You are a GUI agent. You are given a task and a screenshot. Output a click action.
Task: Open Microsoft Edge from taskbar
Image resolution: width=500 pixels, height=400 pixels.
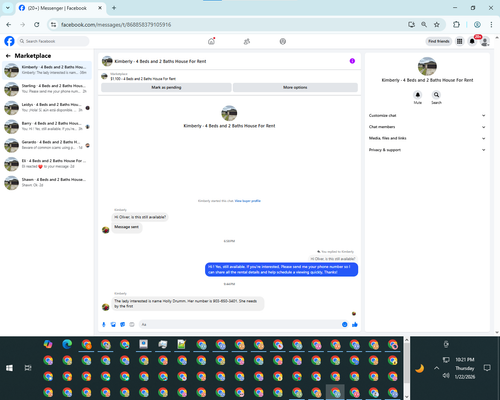pos(67,344)
